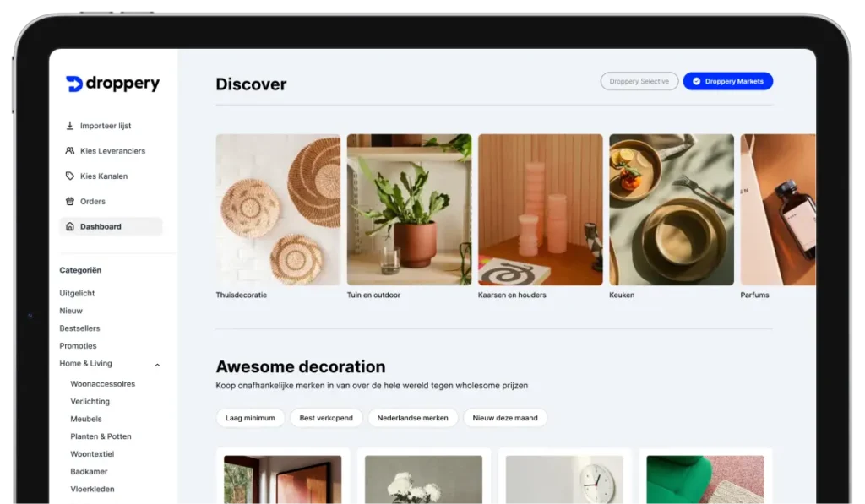Switch to Droppery Selective
The width and height of the screenshot is (865, 504).
(x=639, y=81)
